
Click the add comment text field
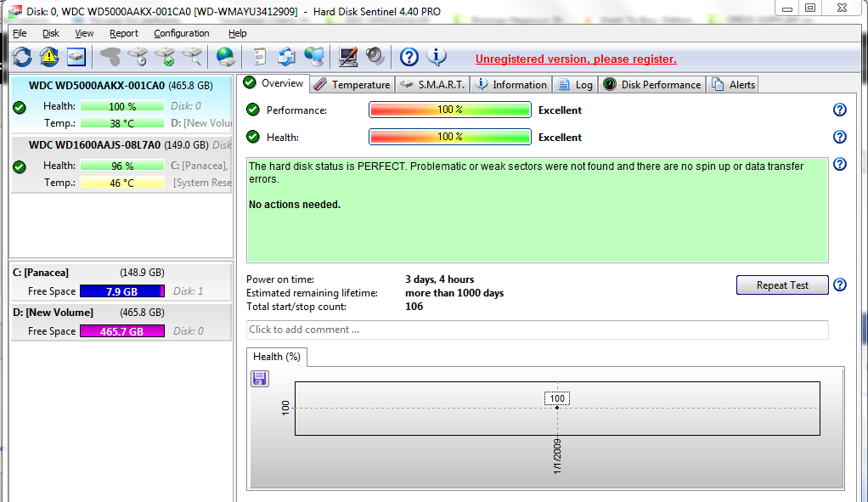pyautogui.click(x=537, y=330)
